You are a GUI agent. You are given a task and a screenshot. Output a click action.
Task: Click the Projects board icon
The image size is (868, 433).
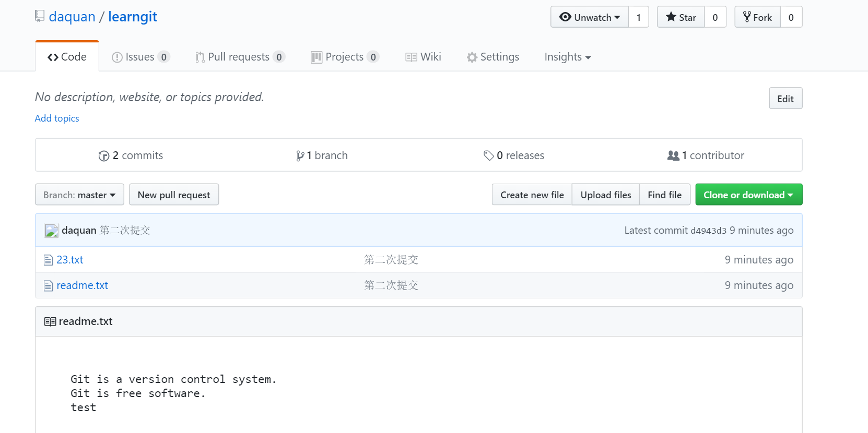pos(316,57)
